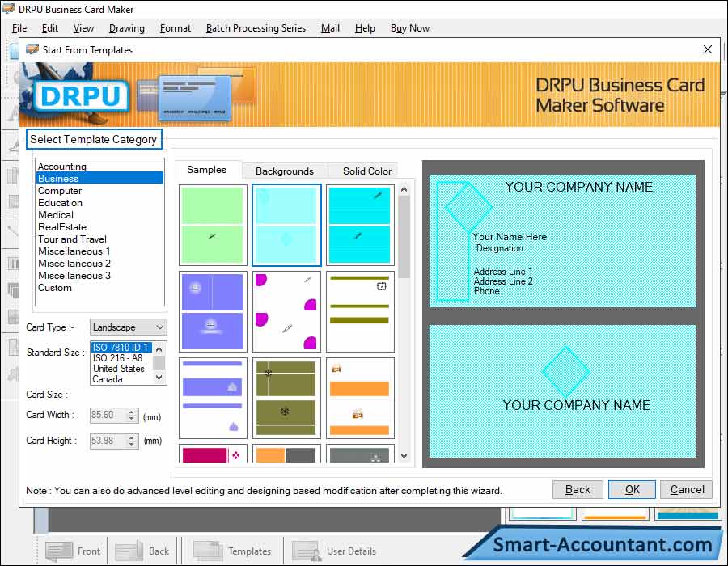Open the View menu

(x=83, y=28)
